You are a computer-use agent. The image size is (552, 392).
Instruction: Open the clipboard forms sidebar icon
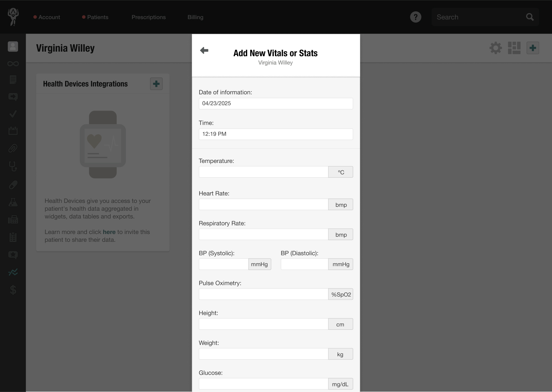coord(13,237)
